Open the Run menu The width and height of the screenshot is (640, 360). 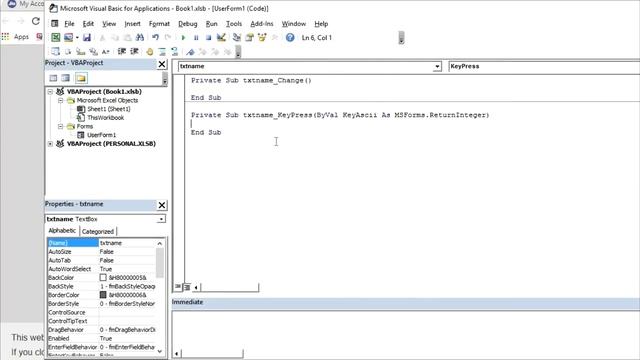coord(211,24)
